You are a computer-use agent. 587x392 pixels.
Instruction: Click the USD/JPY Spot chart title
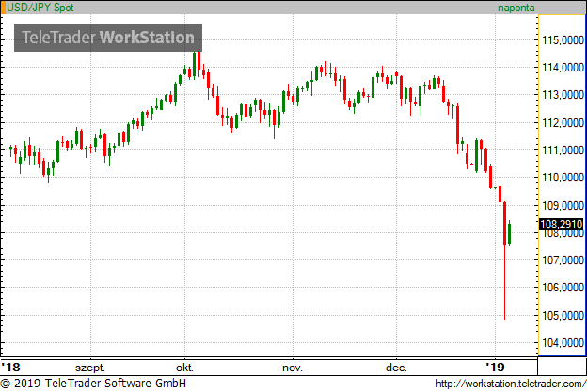40,8
